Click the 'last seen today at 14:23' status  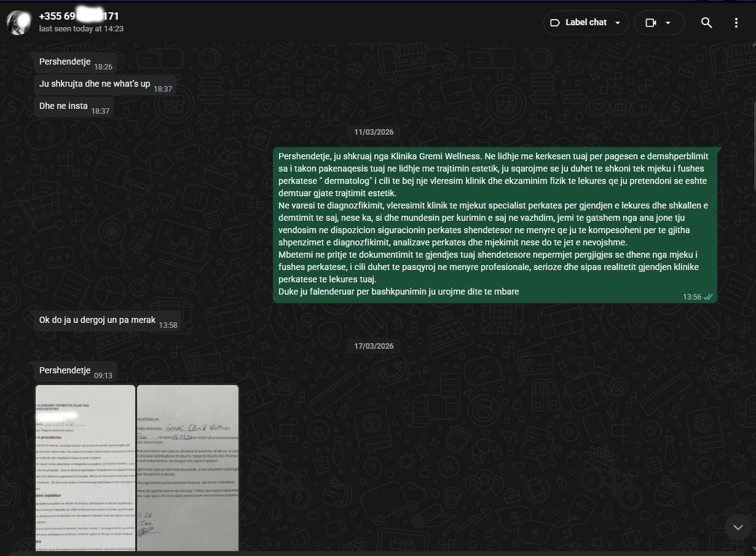click(x=81, y=29)
